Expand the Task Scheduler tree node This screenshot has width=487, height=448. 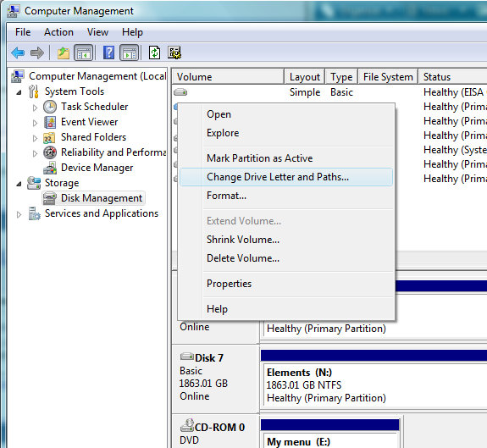click(x=35, y=108)
